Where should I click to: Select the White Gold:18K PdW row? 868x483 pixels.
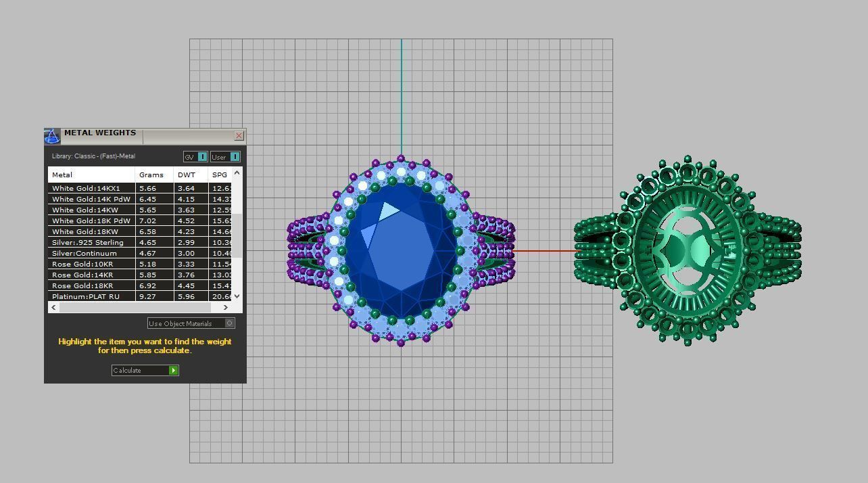pyautogui.click(x=140, y=221)
